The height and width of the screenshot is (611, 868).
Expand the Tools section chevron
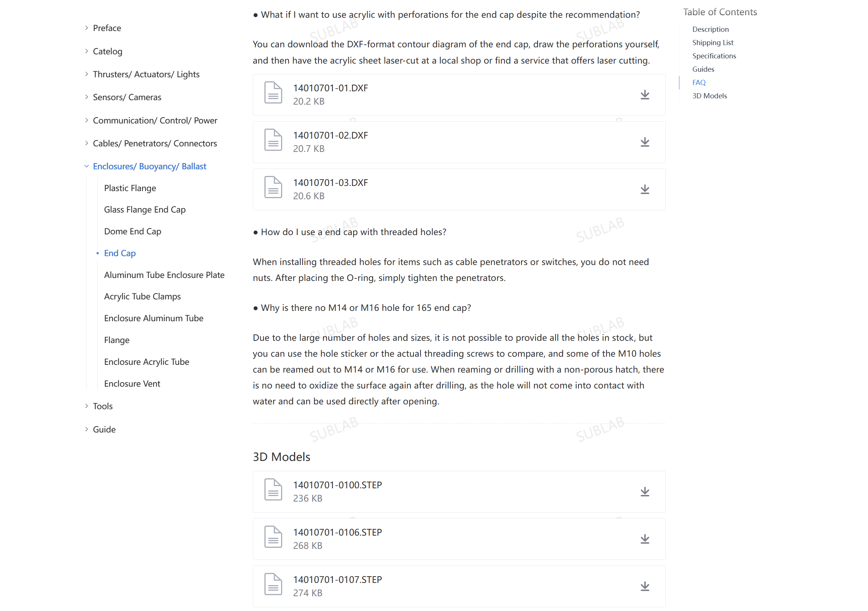(87, 406)
